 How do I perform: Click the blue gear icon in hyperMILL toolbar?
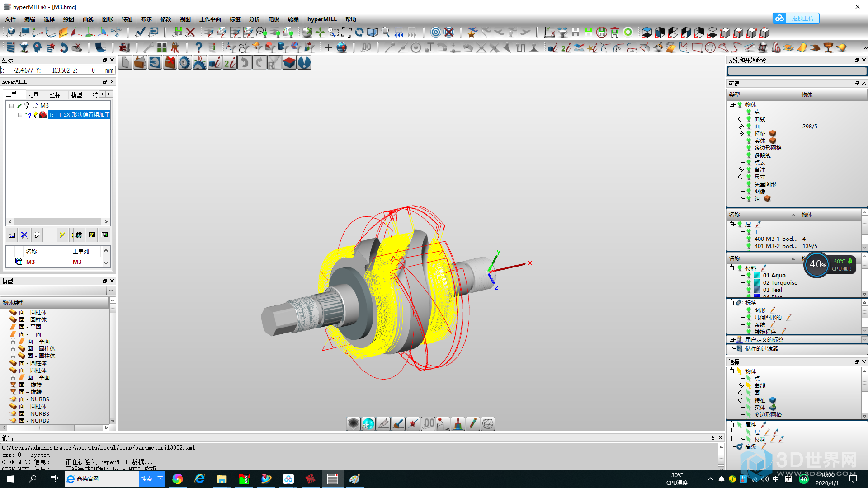click(x=185, y=63)
